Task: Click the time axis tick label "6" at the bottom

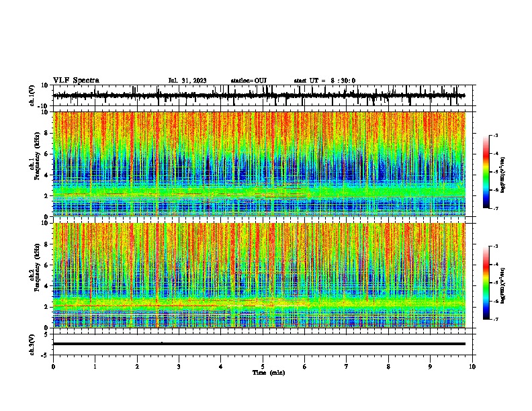Action: pos(305,367)
